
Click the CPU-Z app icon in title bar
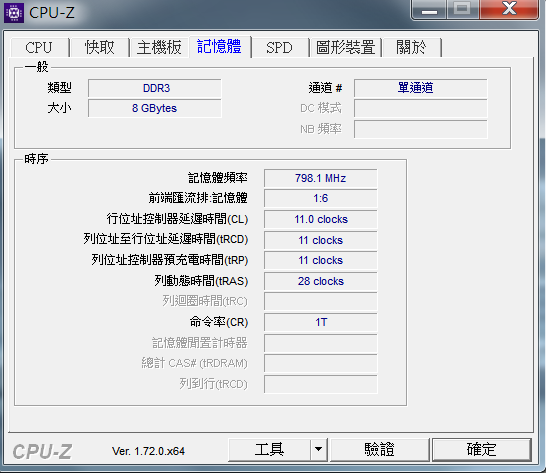14,13
